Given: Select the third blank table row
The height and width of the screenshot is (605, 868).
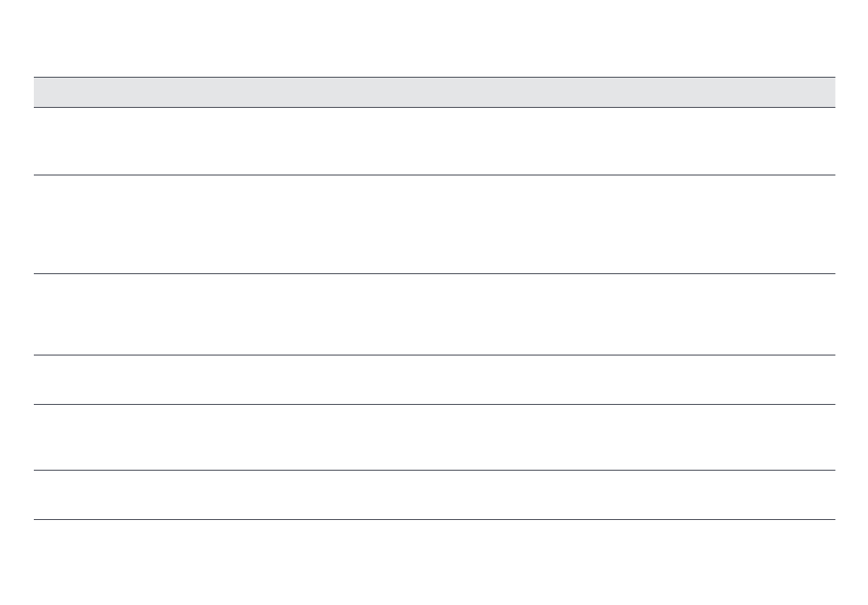Looking at the screenshot, I should [434, 313].
